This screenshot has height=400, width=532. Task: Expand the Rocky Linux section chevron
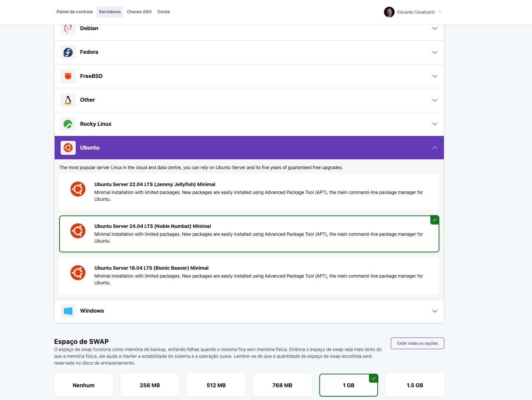tap(435, 124)
